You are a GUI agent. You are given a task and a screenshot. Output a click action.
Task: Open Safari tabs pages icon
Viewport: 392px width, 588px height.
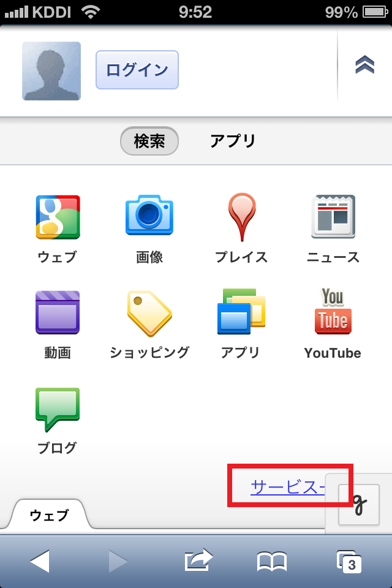click(x=349, y=562)
